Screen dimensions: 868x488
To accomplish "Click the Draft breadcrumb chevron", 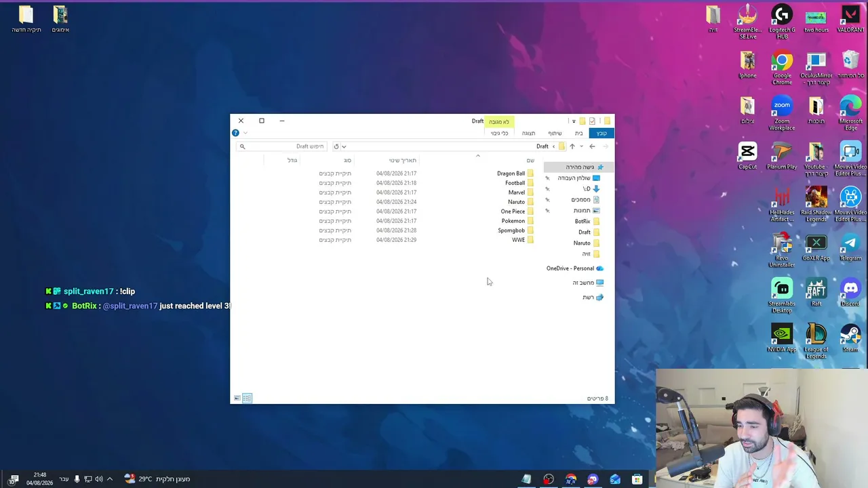I will coord(553,146).
